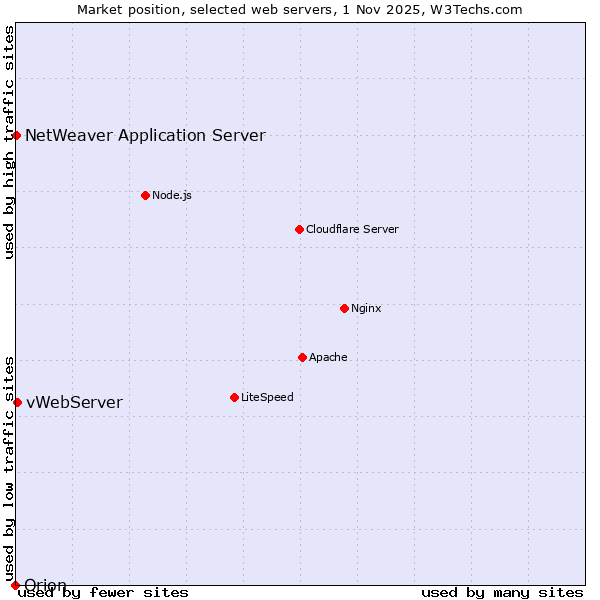The image size is (600, 600).
Task: Select the Nginx red marker
Action: pyautogui.click(x=344, y=308)
